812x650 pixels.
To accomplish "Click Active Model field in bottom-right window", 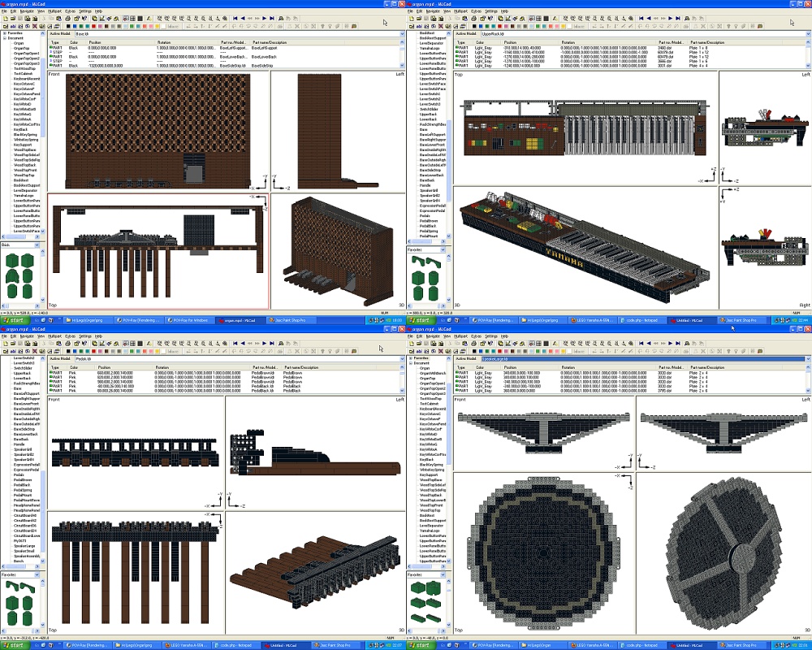I will (x=642, y=358).
